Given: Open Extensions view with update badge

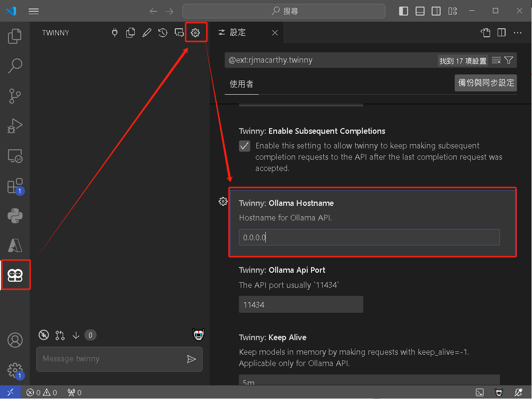Looking at the screenshot, I should [x=15, y=186].
